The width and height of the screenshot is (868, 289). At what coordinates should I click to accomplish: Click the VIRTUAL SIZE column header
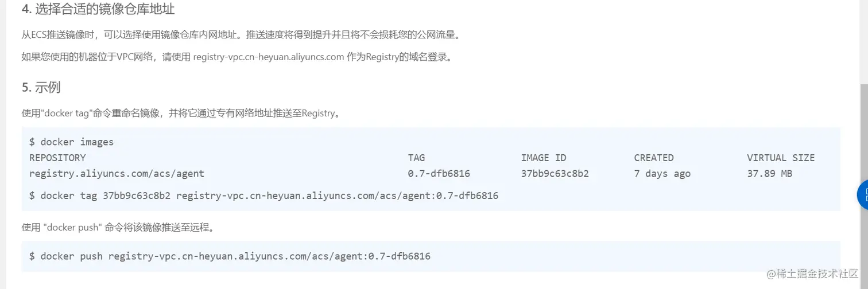tap(780, 158)
